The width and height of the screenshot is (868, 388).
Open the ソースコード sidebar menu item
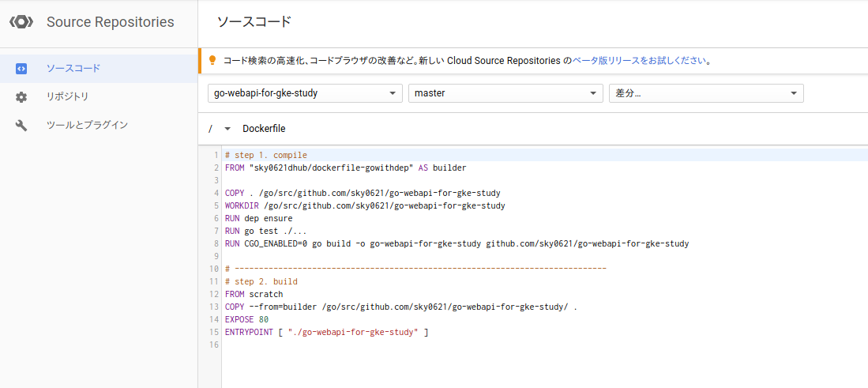(99, 69)
